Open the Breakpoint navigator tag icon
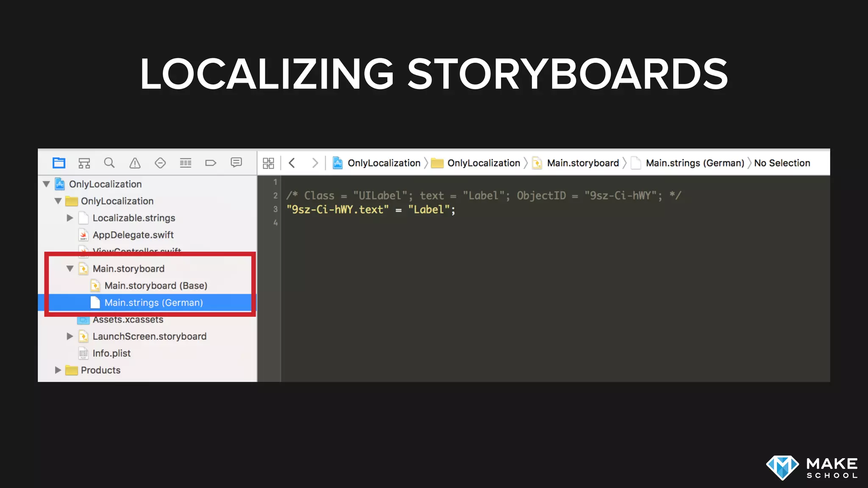This screenshot has width=868, height=488. pos(211,163)
